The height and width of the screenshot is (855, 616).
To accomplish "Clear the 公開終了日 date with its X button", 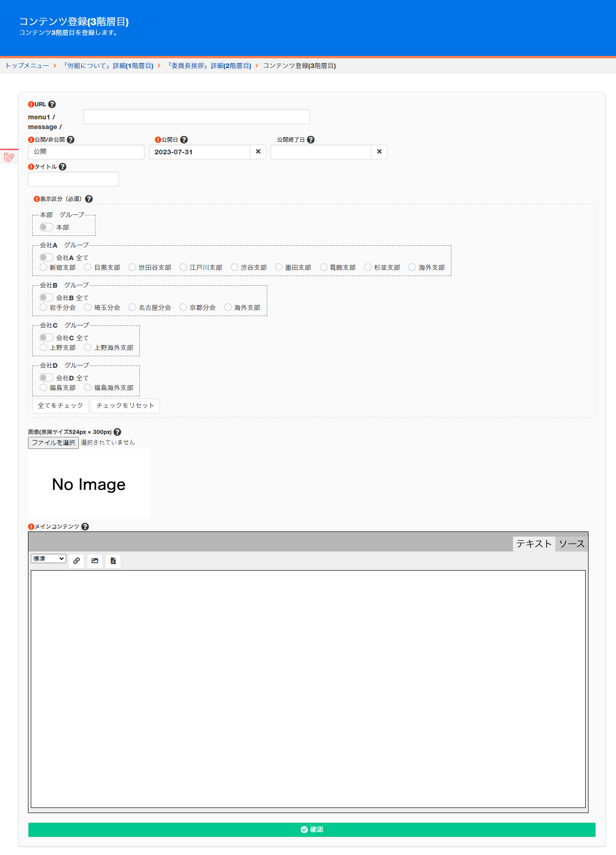I will 379,152.
